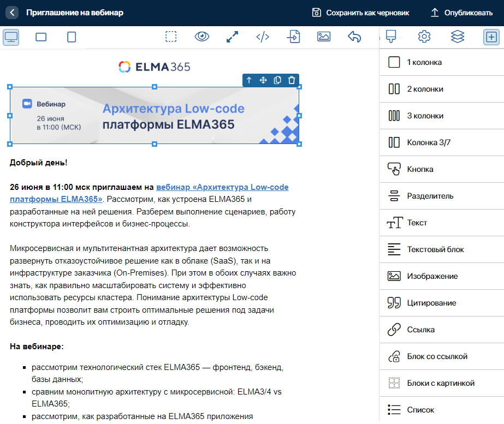This screenshot has height=424, width=504.
Task: Select the 2 колонки block
Action: 442,89
